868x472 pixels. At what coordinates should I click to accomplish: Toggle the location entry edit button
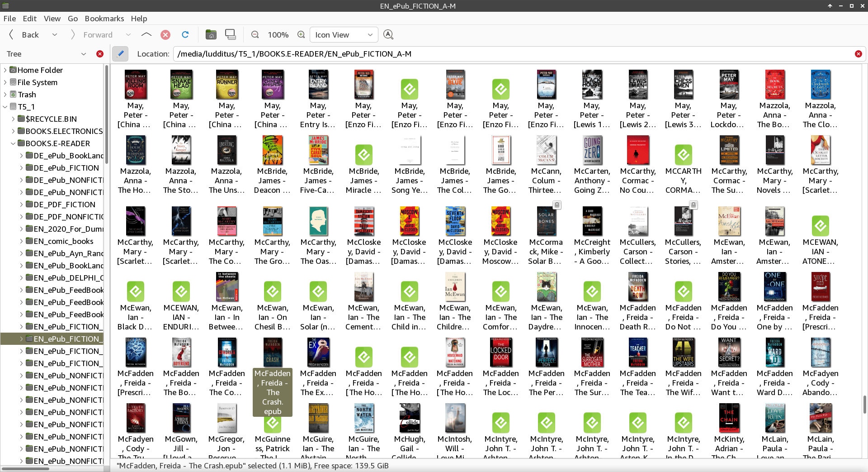[x=120, y=54]
